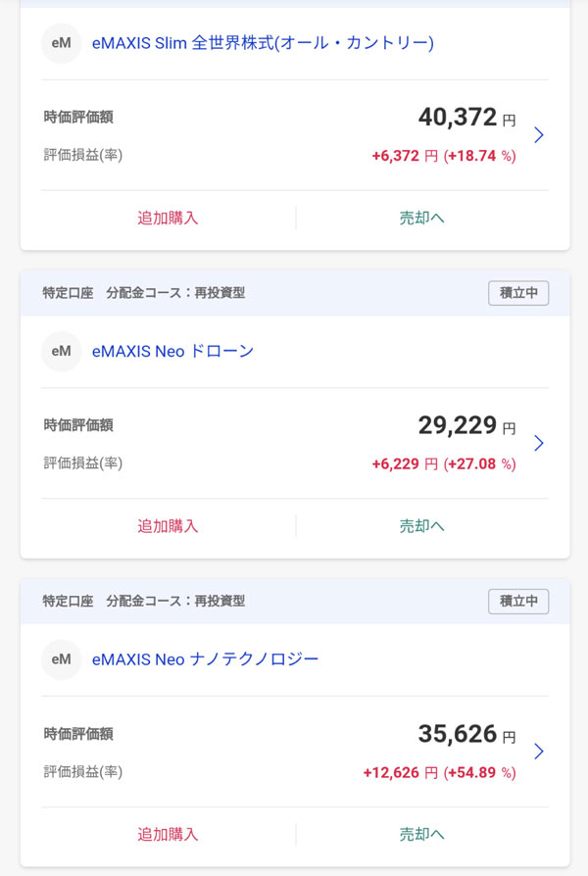
Task: Click eM icon beside eMAXIS Neo ナノテクノロジー
Action: (62, 659)
